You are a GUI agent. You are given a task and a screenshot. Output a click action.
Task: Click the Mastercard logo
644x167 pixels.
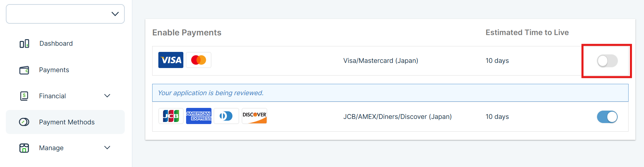point(198,60)
